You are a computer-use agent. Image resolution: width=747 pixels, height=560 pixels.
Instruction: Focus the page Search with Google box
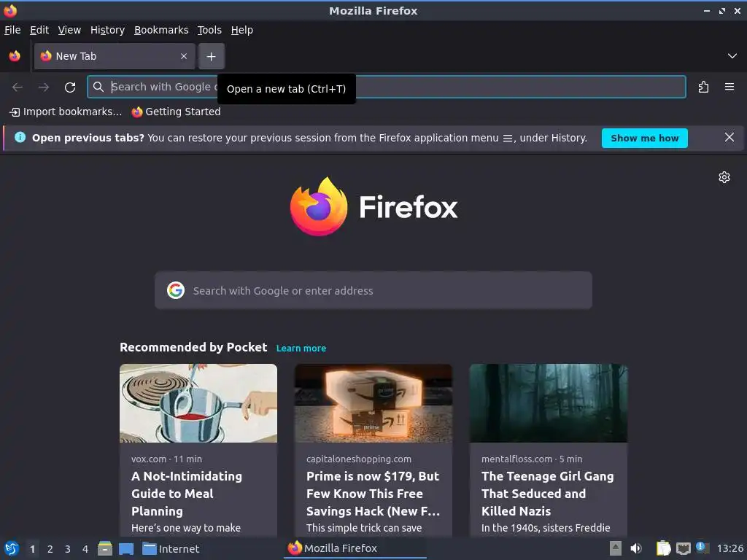[x=373, y=290]
